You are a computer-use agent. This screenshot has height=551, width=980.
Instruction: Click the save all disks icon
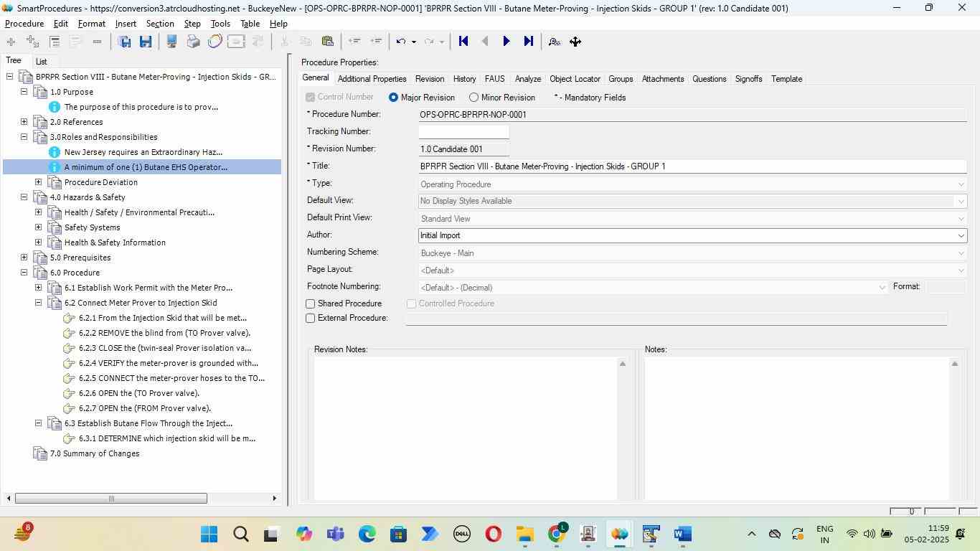(x=124, y=42)
